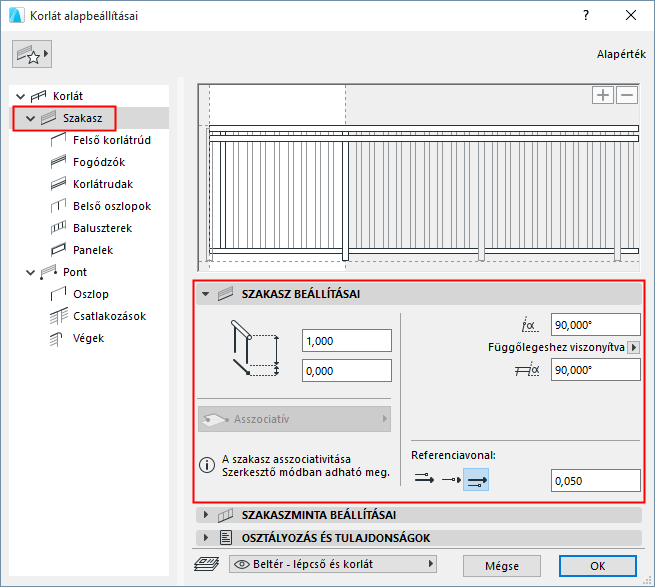Collapse the Korlát tree node

coord(20,97)
